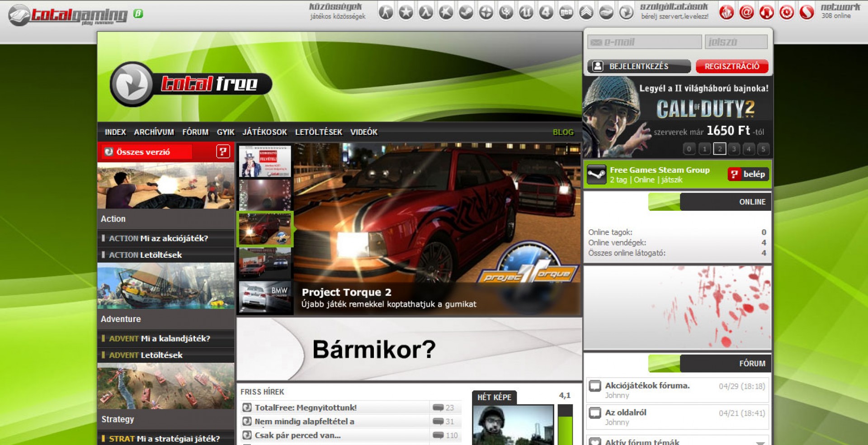Click the comment icon showing 23
The image size is (868, 445).
pos(438,407)
